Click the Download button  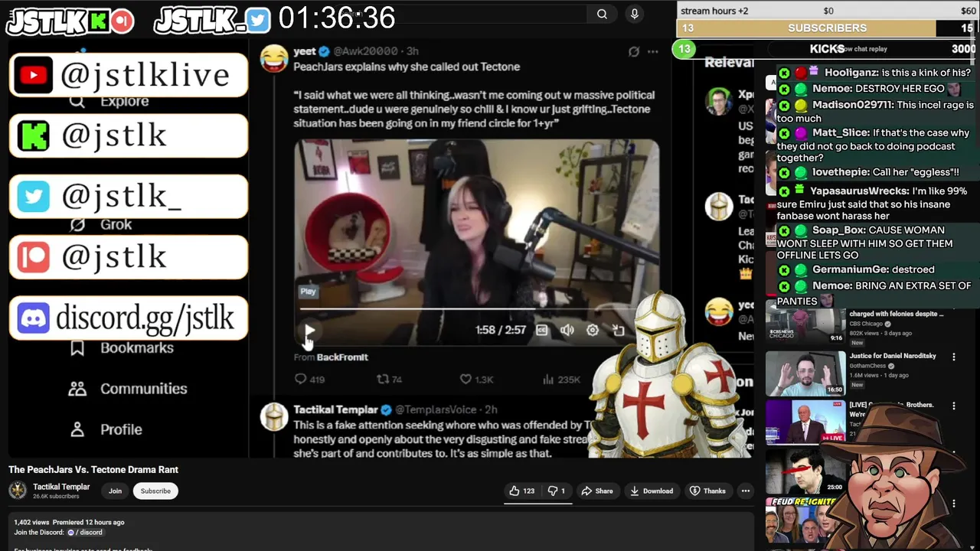pyautogui.click(x=652, y=491)
